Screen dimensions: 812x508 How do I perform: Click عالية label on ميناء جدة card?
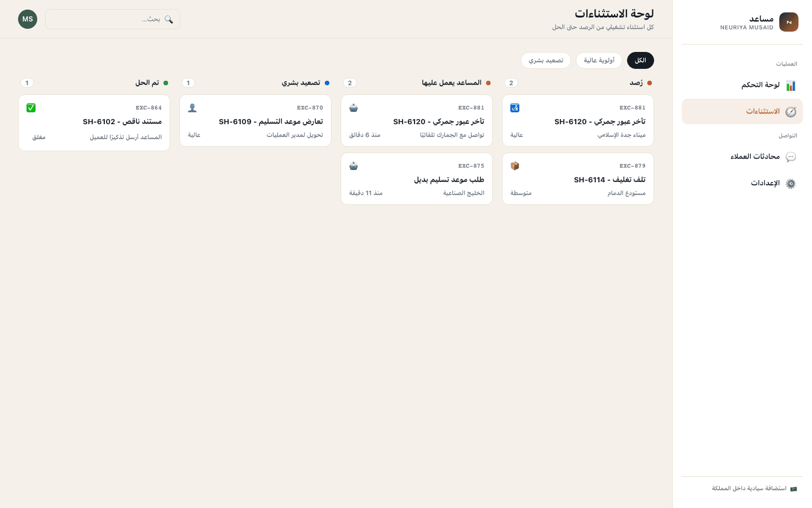(x=517, y=135)
